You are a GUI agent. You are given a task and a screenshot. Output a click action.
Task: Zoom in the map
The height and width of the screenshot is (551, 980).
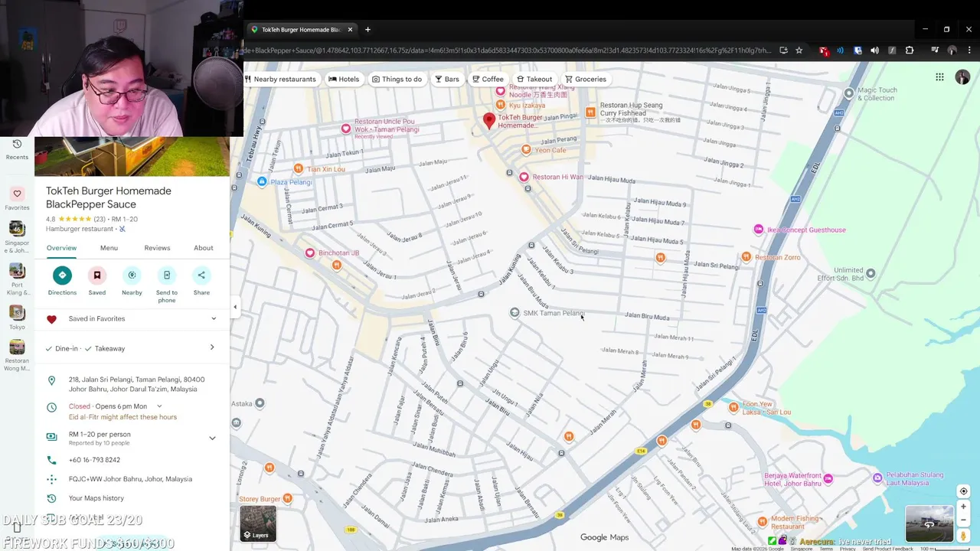[963, 507]
